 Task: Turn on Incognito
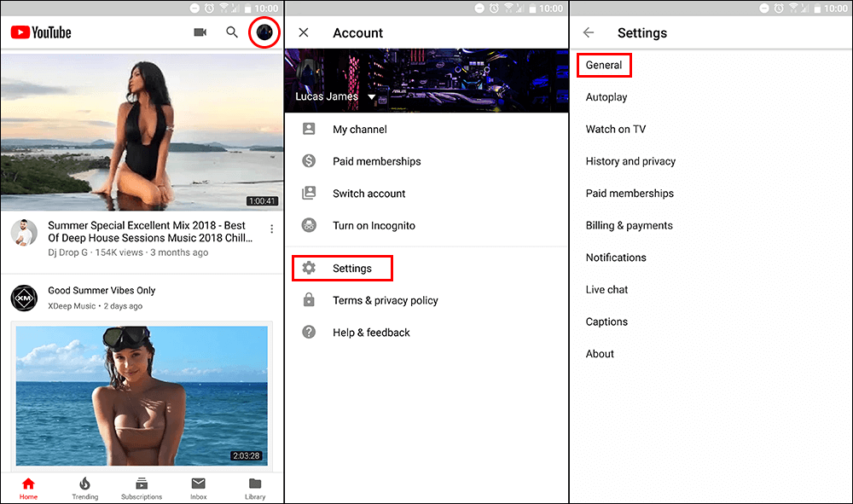(x=374, y=226)
